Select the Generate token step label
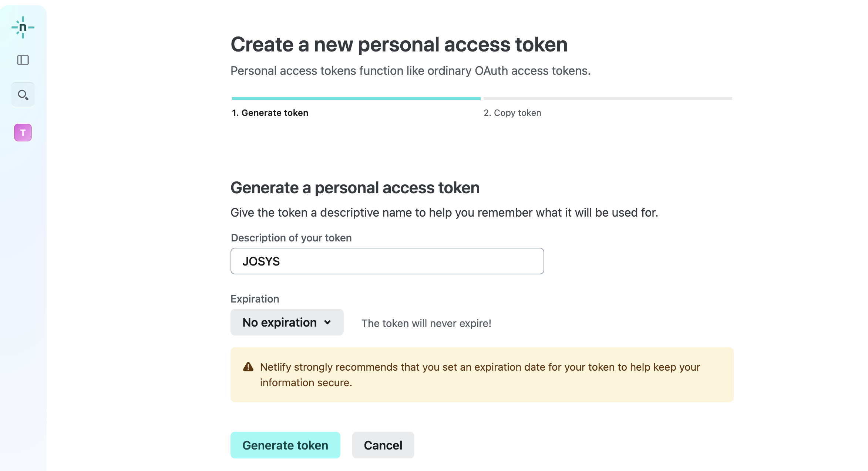868x471 pixels. tap(270, 113)
